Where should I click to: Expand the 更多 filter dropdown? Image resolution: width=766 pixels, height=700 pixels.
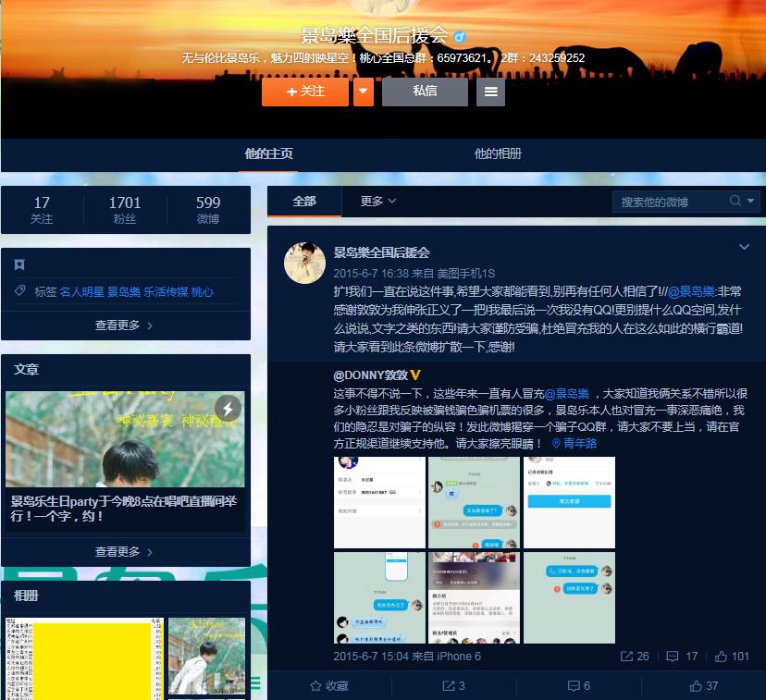point(377,201)
